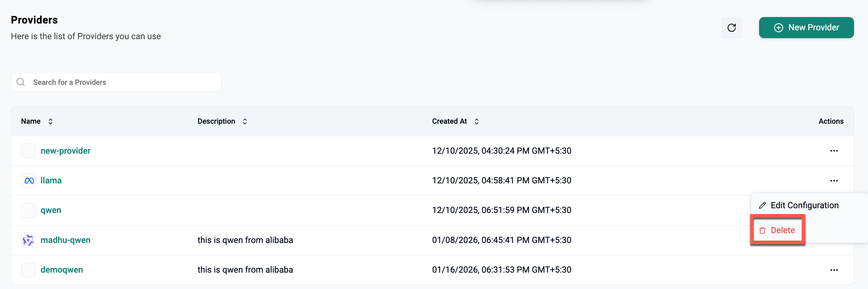The image size is (868, 289).
Task: Click the new-provider placeholder logo
Action: click(x=29, y=151)
